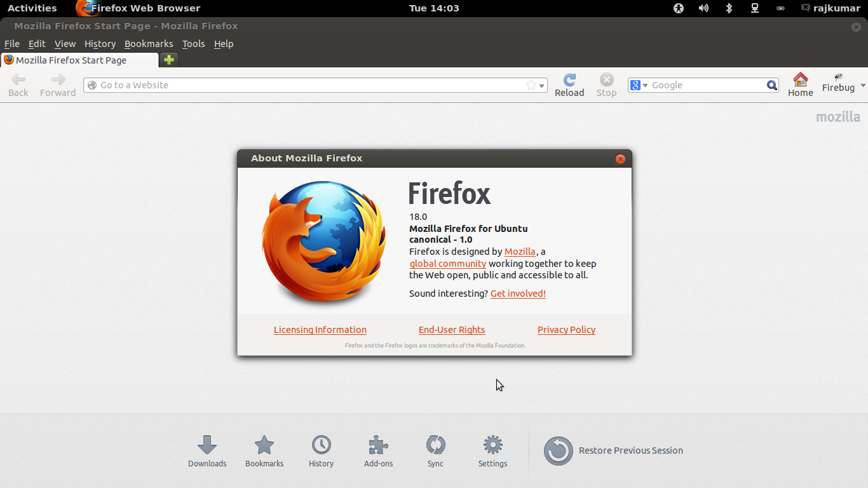Click the 'canonical - 1.0' text
868x488 pixels.
[440, 240]
